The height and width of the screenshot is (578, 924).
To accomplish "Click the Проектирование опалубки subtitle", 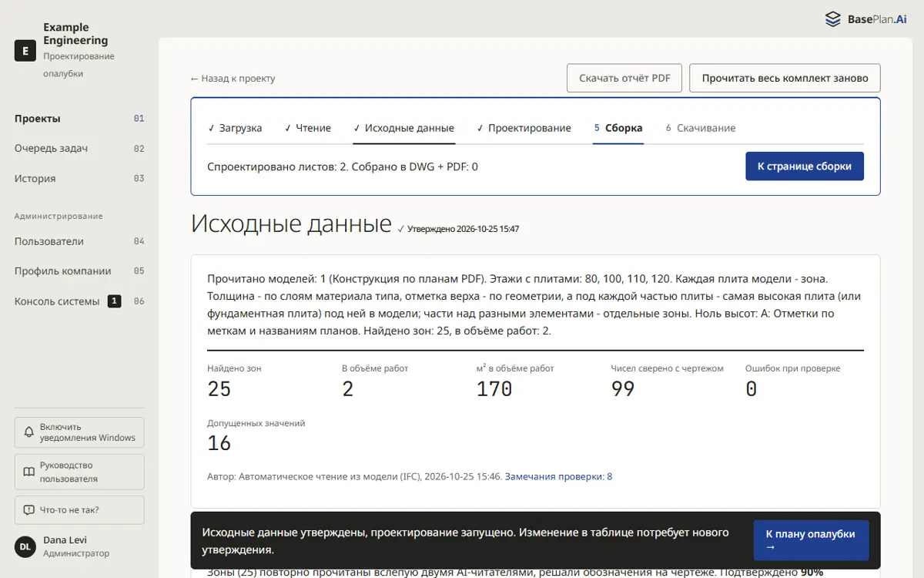I will click(x=79, y=65).
